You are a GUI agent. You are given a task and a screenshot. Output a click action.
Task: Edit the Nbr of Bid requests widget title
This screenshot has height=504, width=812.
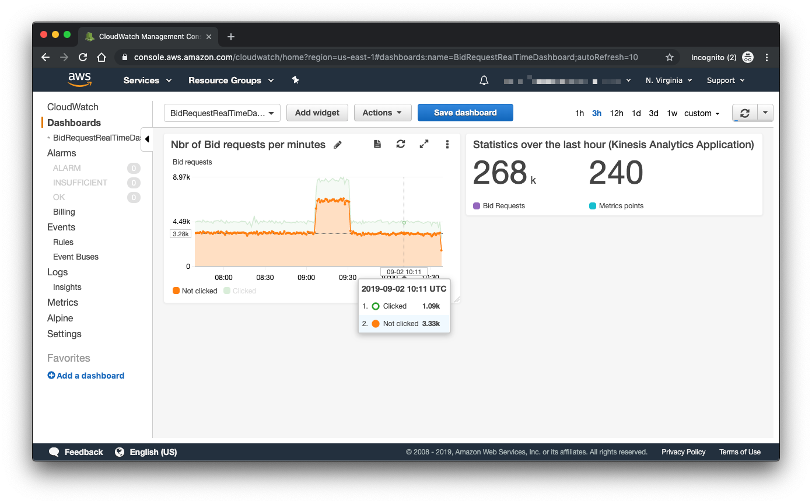click(337, 145)
